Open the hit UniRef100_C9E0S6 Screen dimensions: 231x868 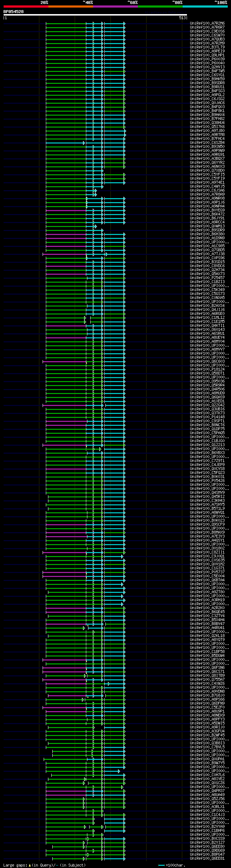[x=207, y=31]
